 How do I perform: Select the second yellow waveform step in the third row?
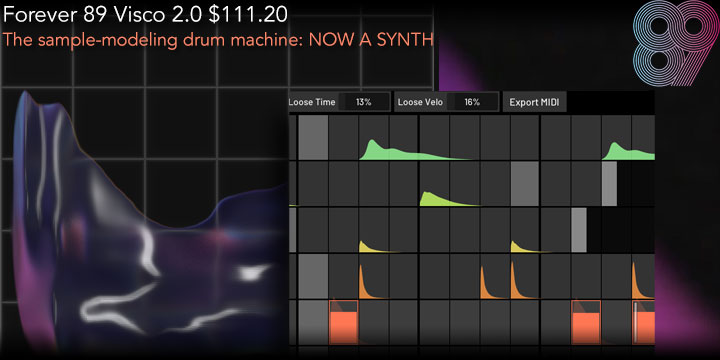[525, 230]
